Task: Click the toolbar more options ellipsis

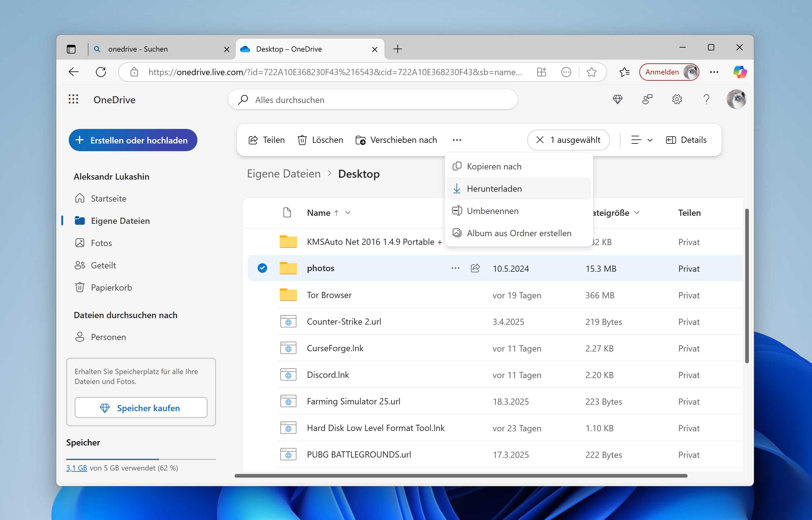Action: click(x=457, y=140)
